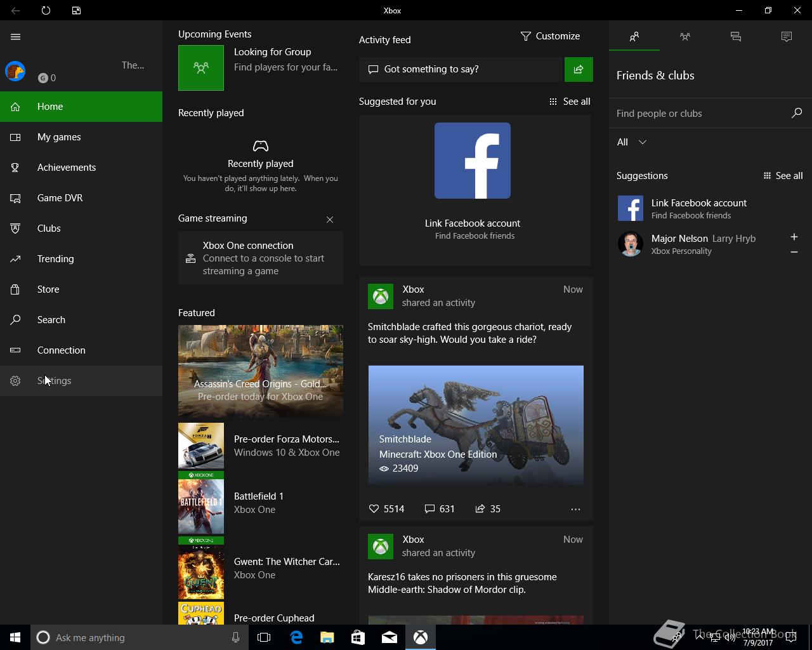Add Major Nelson as friend (plus)
Viewport: 812px width, 650px height.
[x=794, y=237]
